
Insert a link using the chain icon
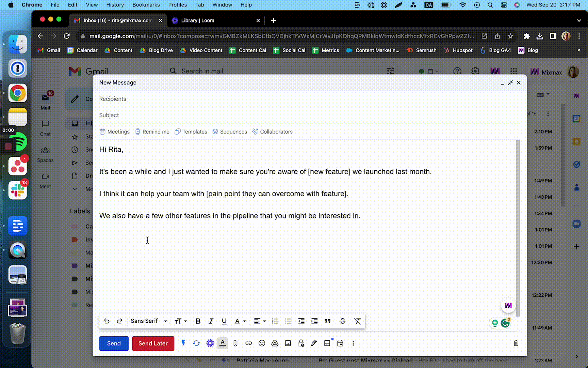pyautogui.click(x=249, y=343)
